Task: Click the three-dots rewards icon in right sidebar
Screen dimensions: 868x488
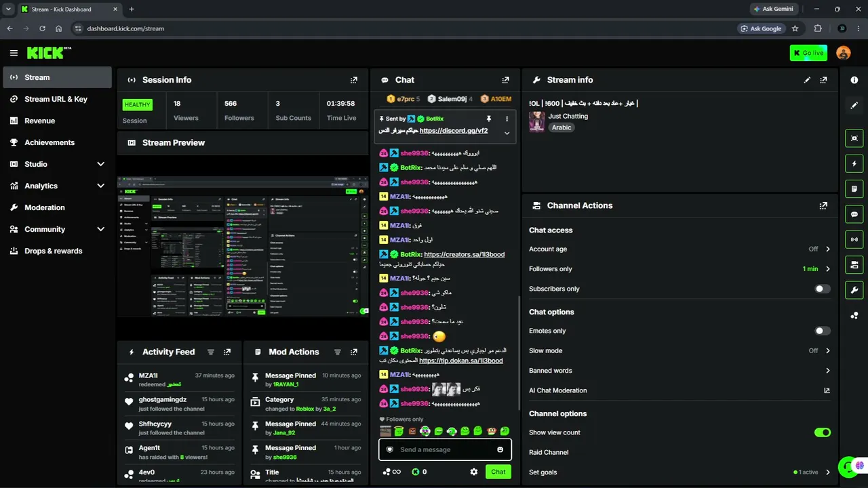Action: [x=854, y=315]
